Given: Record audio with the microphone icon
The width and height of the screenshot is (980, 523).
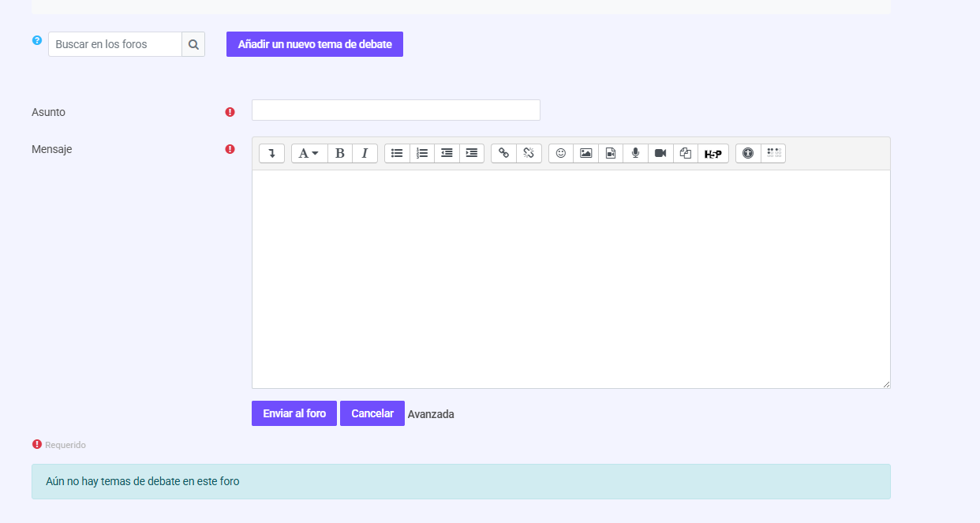Looking at the screenshot, I should 635,153.
